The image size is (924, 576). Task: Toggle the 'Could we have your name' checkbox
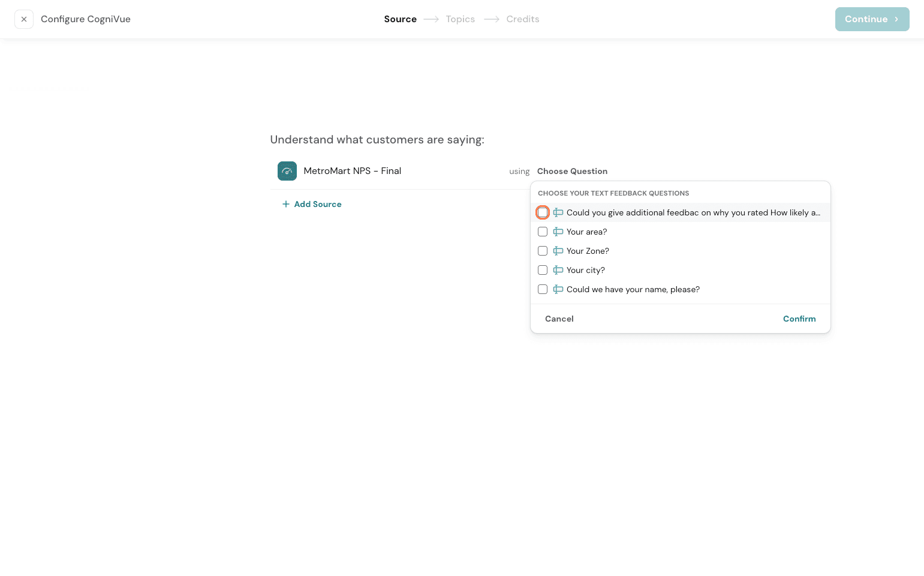[543, 289]
